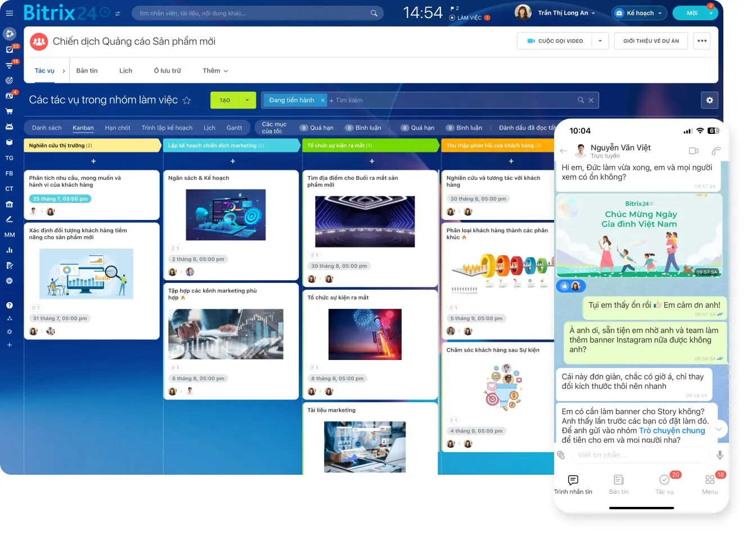Star the 'Các tác vụ trong nhóm làm việc' title
Screen dimensions: 756x540
tap(186, 100)
